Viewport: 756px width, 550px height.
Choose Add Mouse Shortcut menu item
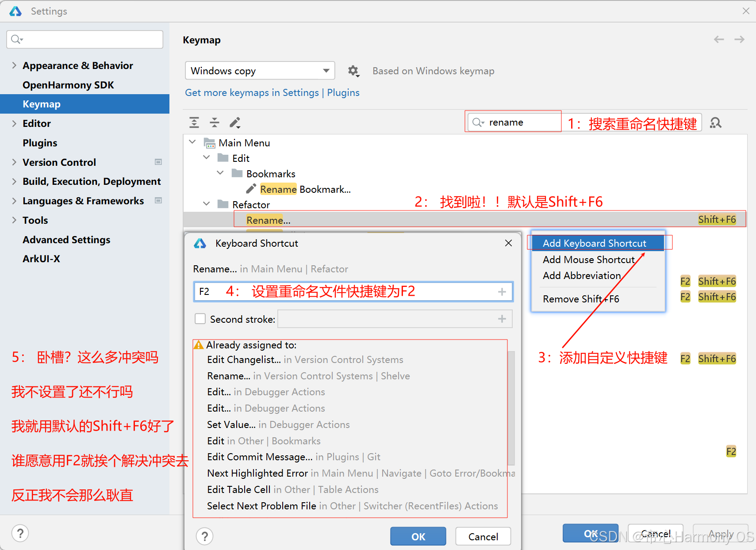pyautogui.click(x=598, y=260)
